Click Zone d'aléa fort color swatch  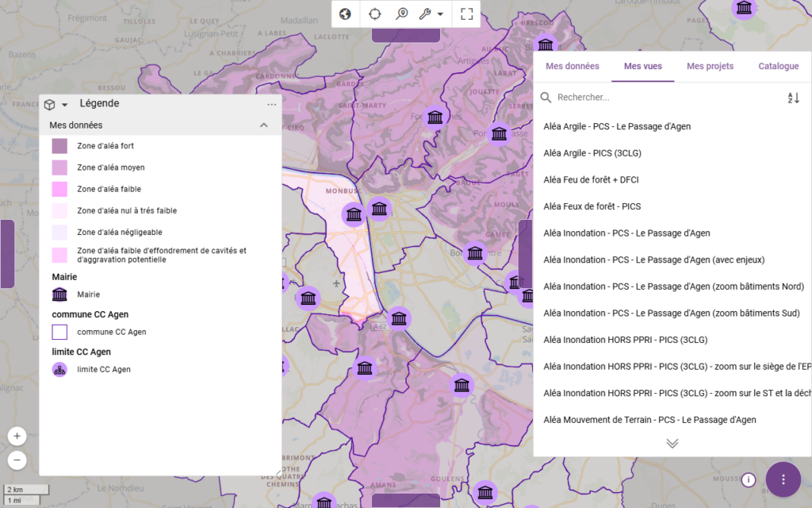pos(59,146)
